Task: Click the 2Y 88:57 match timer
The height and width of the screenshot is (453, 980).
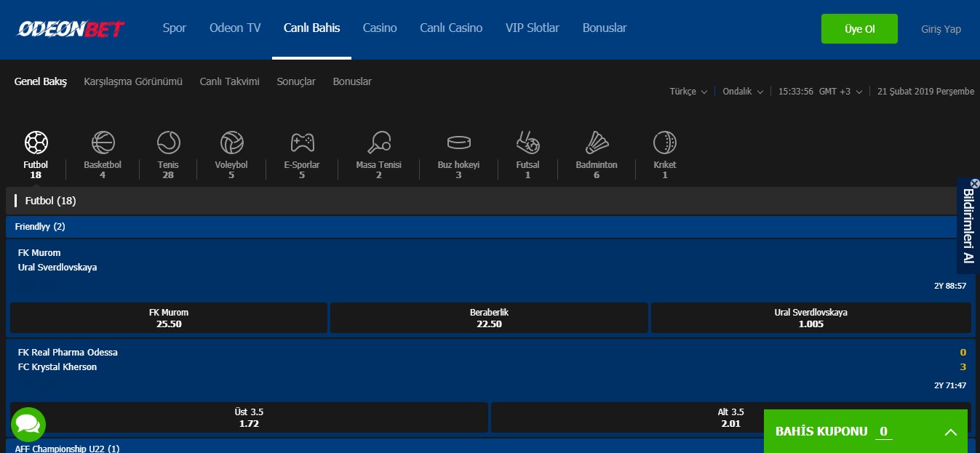Action: (950, 286)
